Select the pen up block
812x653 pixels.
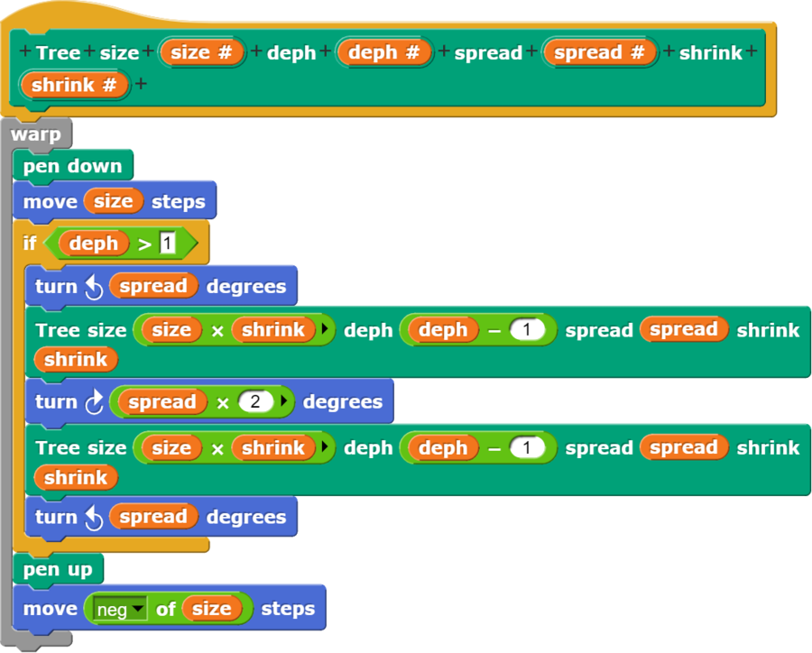pyautogui.click(x=58, y=570)
